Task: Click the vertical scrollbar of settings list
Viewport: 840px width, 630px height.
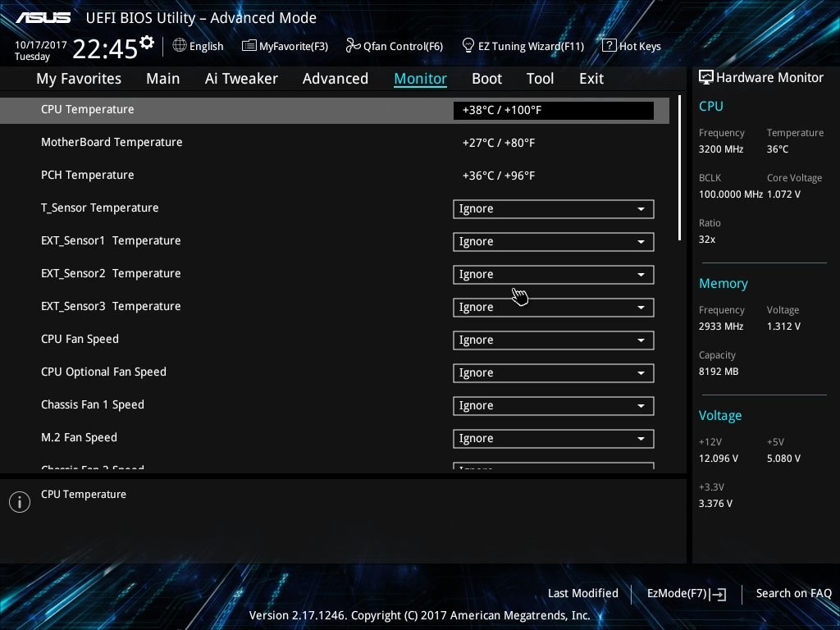Action: (679, 167)
